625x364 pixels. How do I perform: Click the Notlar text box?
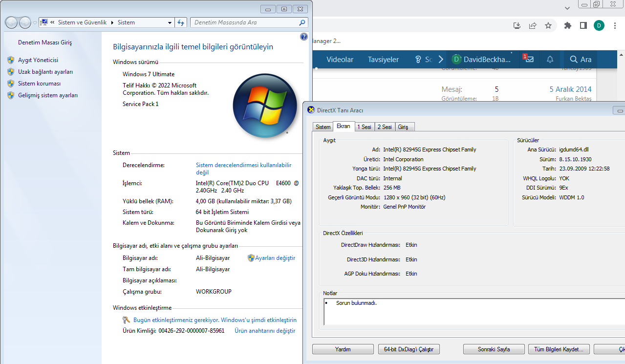pos(474,312)
